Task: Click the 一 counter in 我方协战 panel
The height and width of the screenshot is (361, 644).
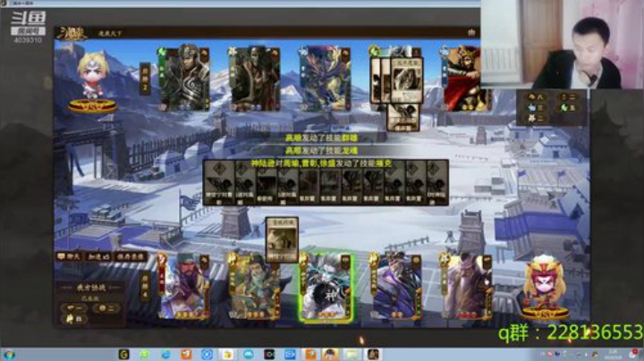Action: pyautogui.click(x=75, y=307)
